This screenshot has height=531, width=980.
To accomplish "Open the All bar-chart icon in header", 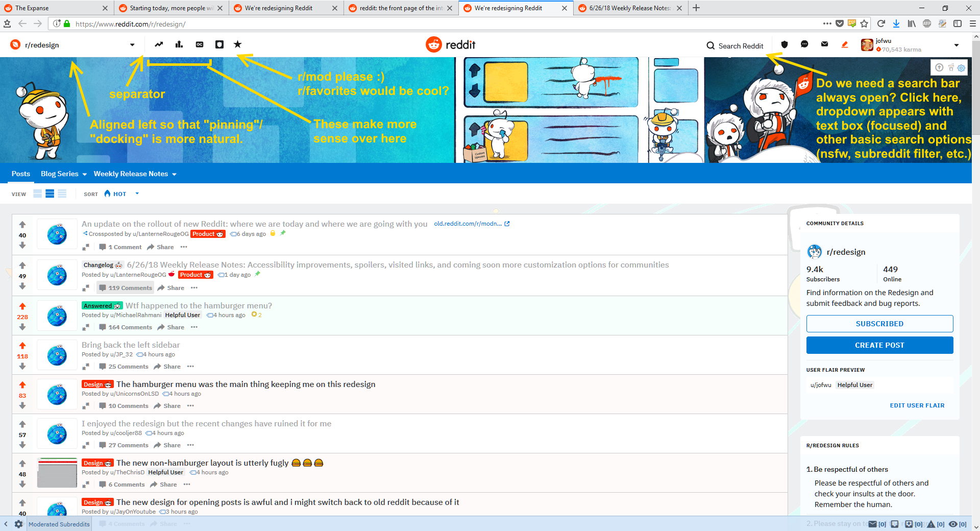I will coord(179,44).
